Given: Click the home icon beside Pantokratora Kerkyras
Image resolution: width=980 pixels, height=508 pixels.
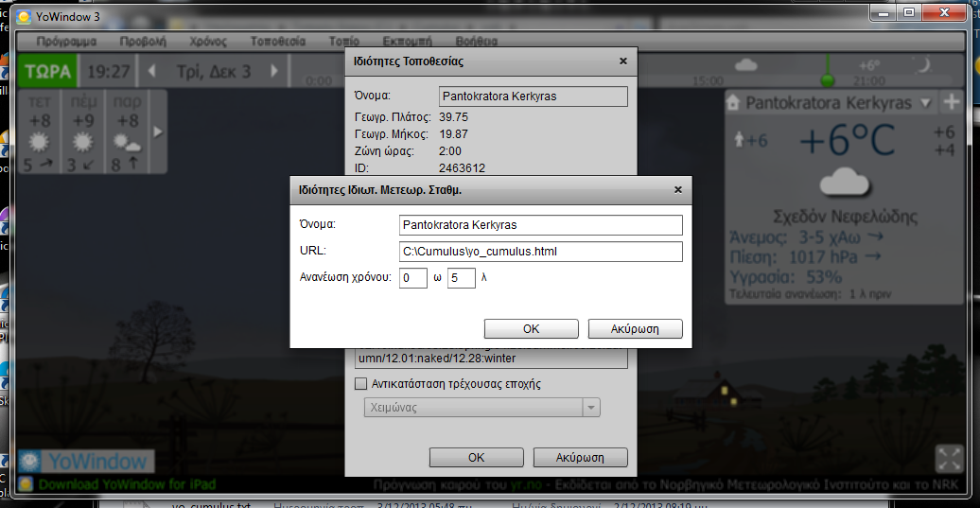Looking at the screenshot, I should pos(735,103).
